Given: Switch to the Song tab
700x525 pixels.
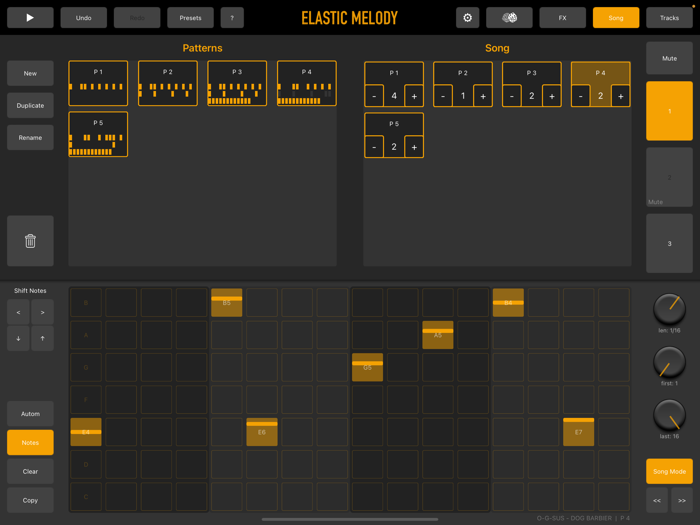Looking at the screenshot, I should pyautogui.click(x=616, y=18).
